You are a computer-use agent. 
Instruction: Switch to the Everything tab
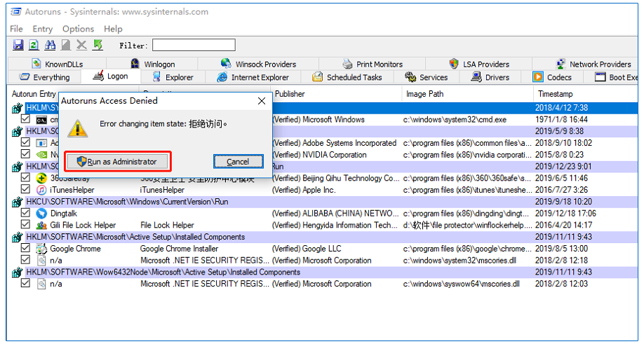(x=45, y=77)
